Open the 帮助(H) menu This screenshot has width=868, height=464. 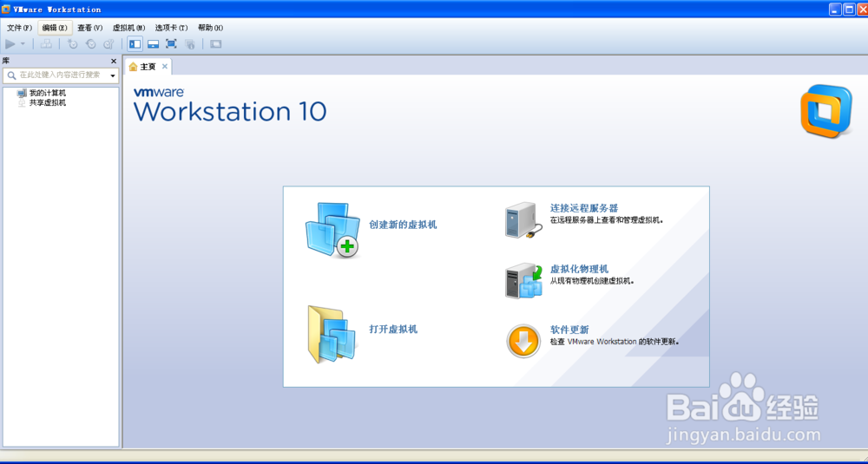pyautogui.click(x=210, y=28)
